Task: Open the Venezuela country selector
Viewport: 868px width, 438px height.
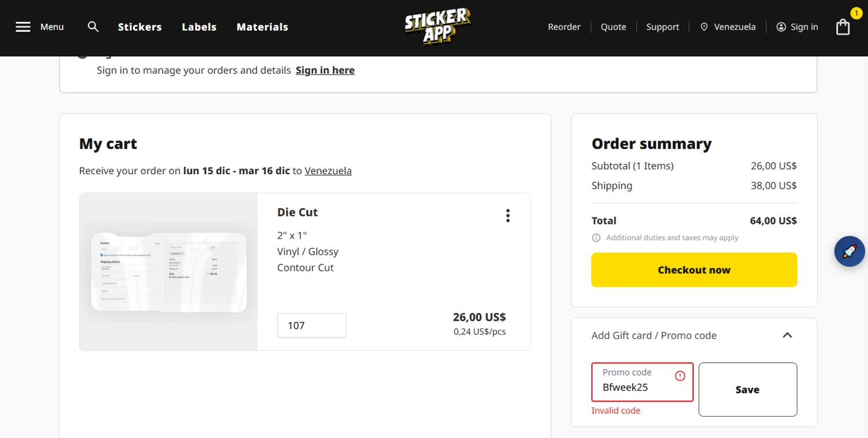Action: click(727, 27)
